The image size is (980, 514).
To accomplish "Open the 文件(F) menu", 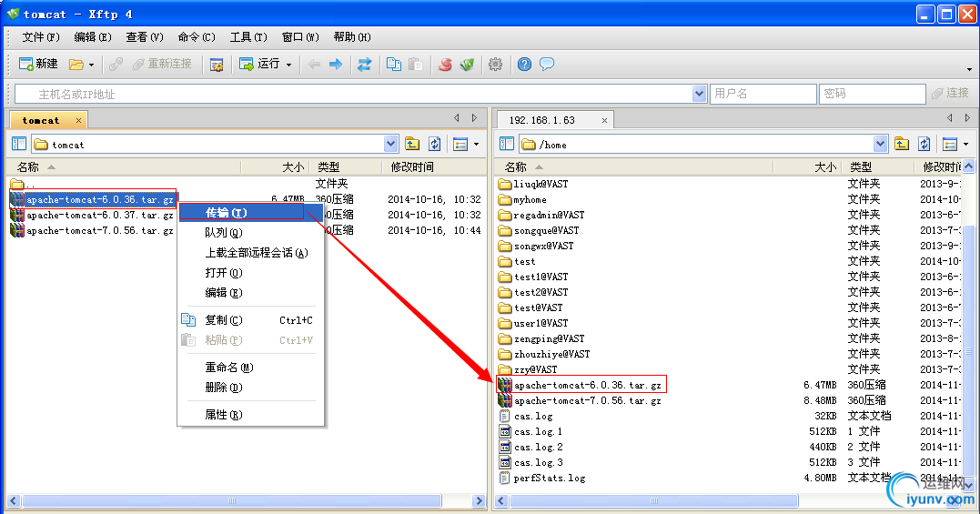I will click(41, 37).
